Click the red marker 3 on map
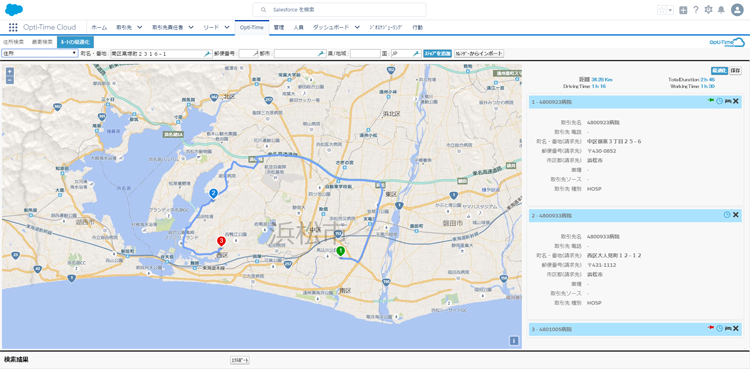Image resolution: width=750 pixels, height=369 pixels. 221,241
